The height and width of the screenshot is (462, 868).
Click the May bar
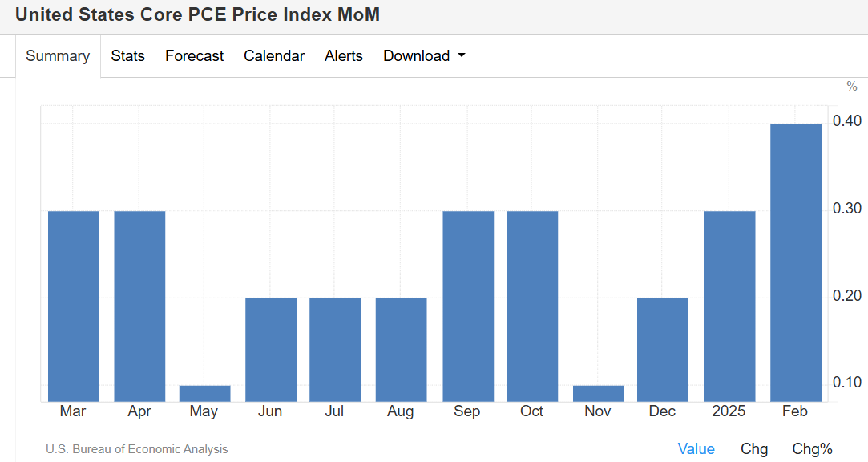pyautogui.click(x=204, y=393)
